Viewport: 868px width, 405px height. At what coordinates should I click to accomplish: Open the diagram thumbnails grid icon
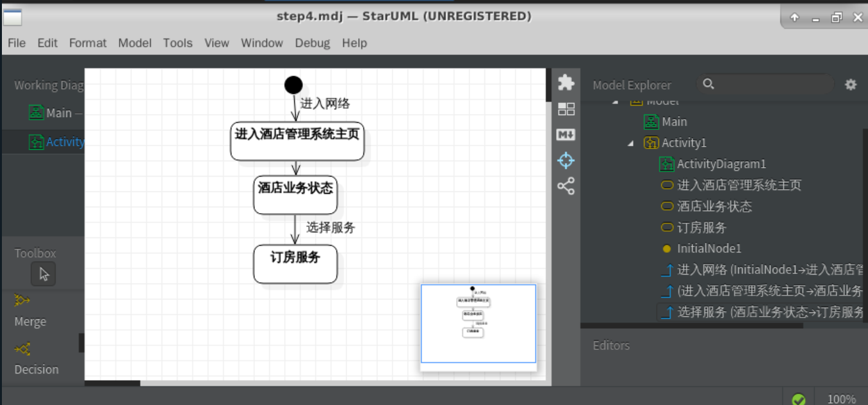pyautogui.click(x=566, y=109)
